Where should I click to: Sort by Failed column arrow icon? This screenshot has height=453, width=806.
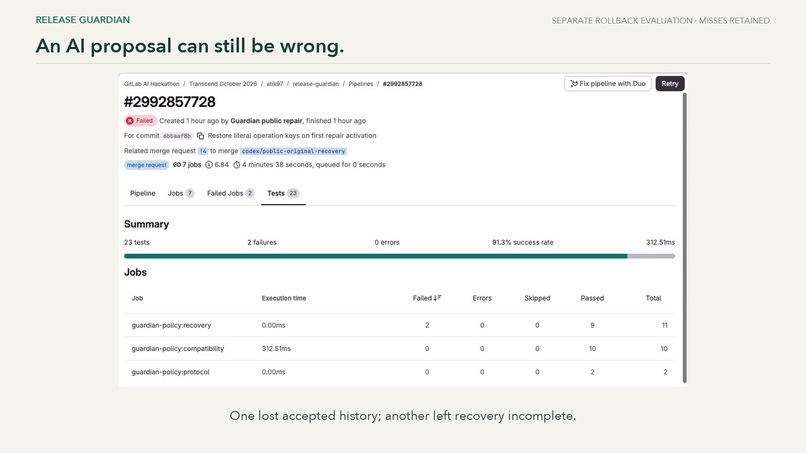(437, 298)
